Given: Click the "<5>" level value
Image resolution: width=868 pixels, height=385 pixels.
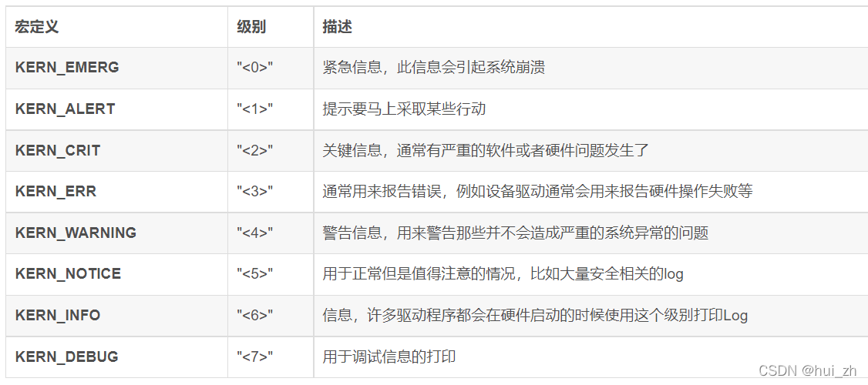Looking at the screenshot, I should pos(254,274).
